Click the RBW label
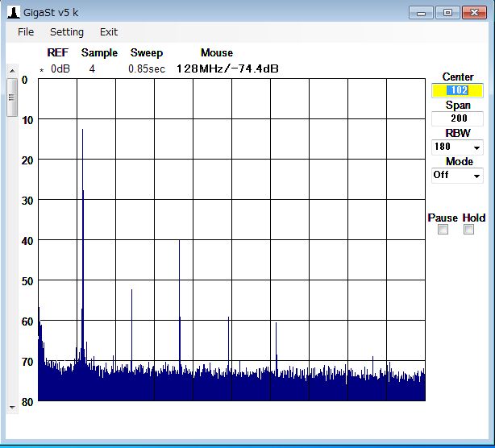 [x=458, y=133]
